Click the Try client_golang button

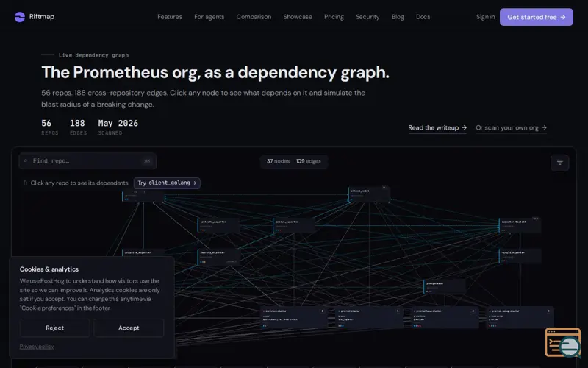167,183
